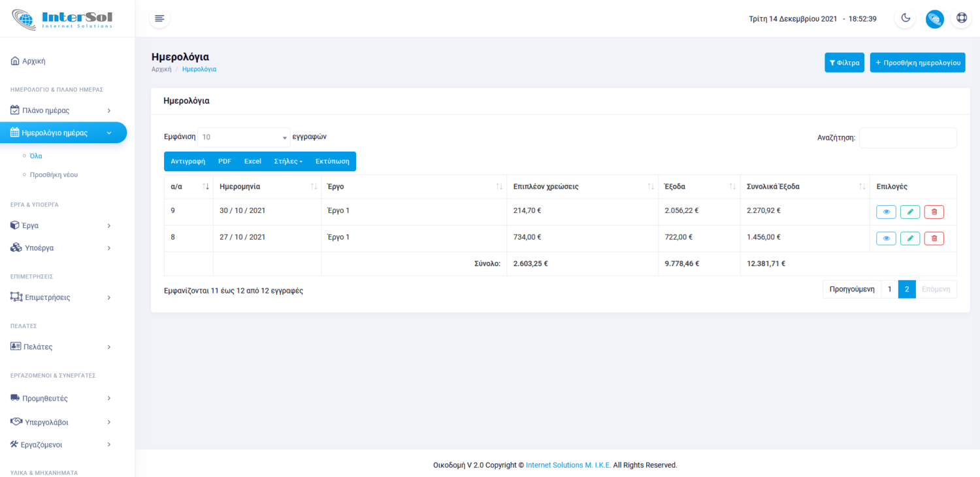980x477 pixels.
Task: Expand the Πελάτες sidebar menu
Action: (x=61, y=347)
